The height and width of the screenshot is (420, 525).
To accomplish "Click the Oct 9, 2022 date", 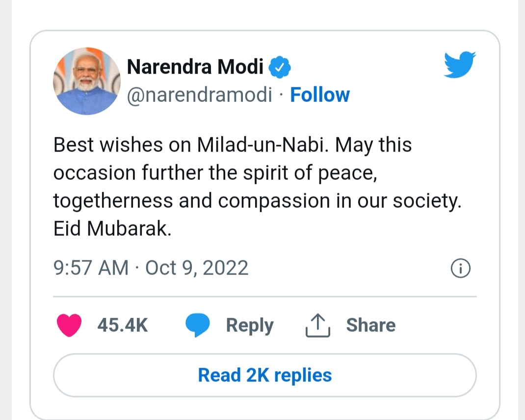I will coord(197,269).
